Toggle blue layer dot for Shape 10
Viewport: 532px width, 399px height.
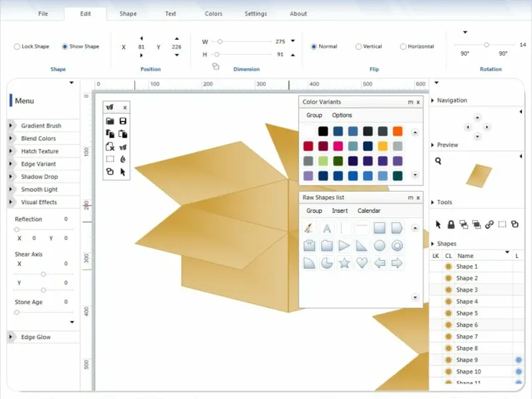(519, 372)
